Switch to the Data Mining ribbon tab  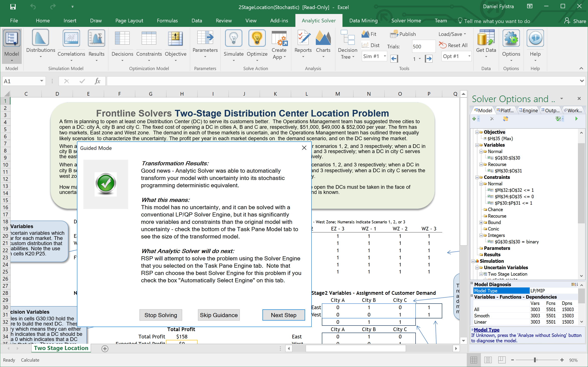[363, 21]
